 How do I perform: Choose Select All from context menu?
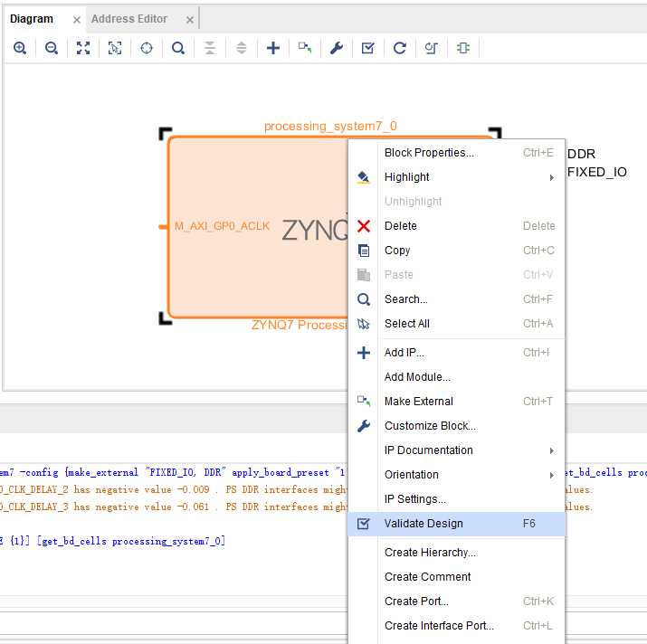(456, 324)
